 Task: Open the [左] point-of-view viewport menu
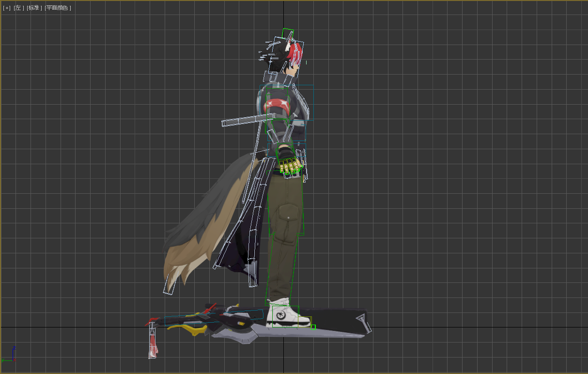pyautogui.click(x=19, y=8)
